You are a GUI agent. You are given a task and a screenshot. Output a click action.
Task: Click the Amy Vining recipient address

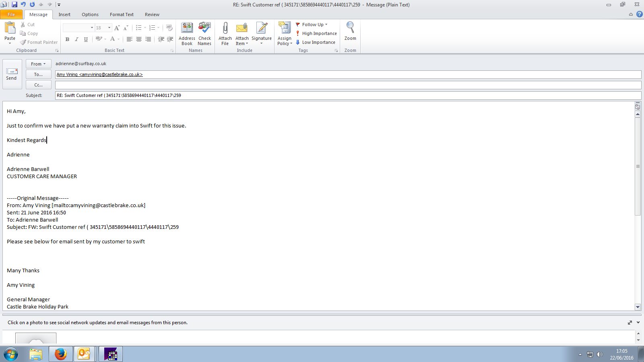[100, 74]
